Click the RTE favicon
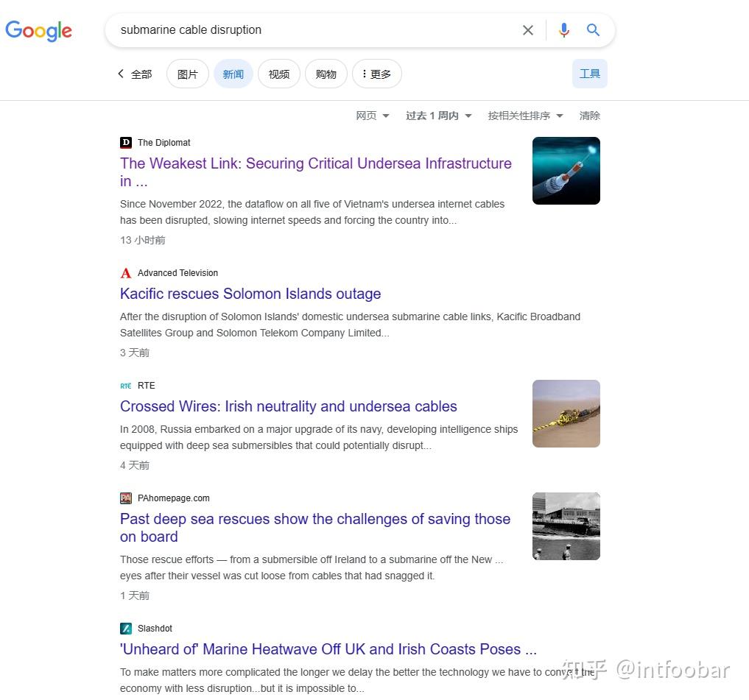 (x=126, y=386)
